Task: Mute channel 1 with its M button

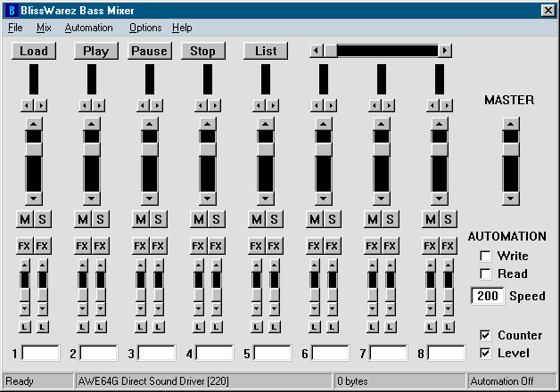Action: 25,219
